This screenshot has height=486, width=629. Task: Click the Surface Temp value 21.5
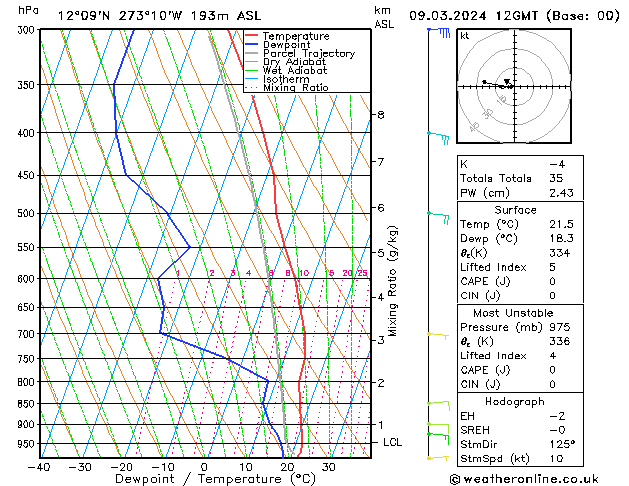click(561, 224)
